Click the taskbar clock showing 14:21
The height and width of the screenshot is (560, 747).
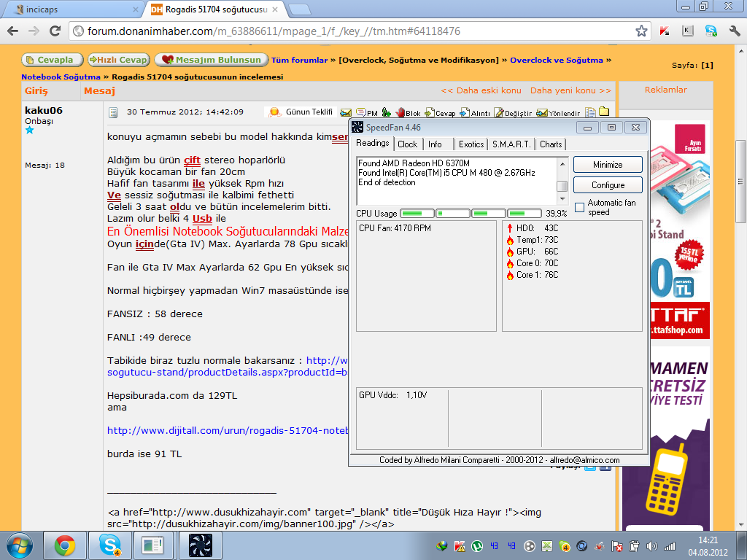pos(708,546)
